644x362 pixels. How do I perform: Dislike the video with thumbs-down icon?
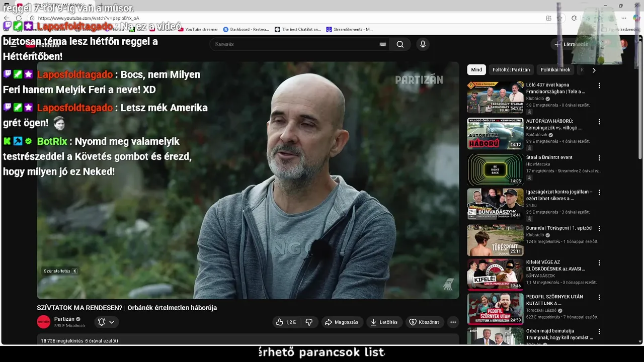pyautogui.click(x=309, y=322)
